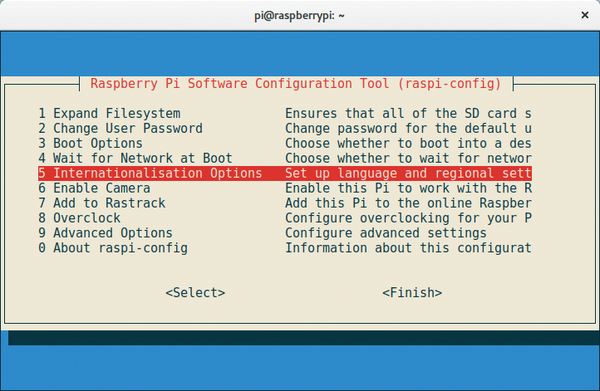Close the terminal window with X
This screenshot has height=391, width=600.
pyautogui.click(x=585, y=15)
